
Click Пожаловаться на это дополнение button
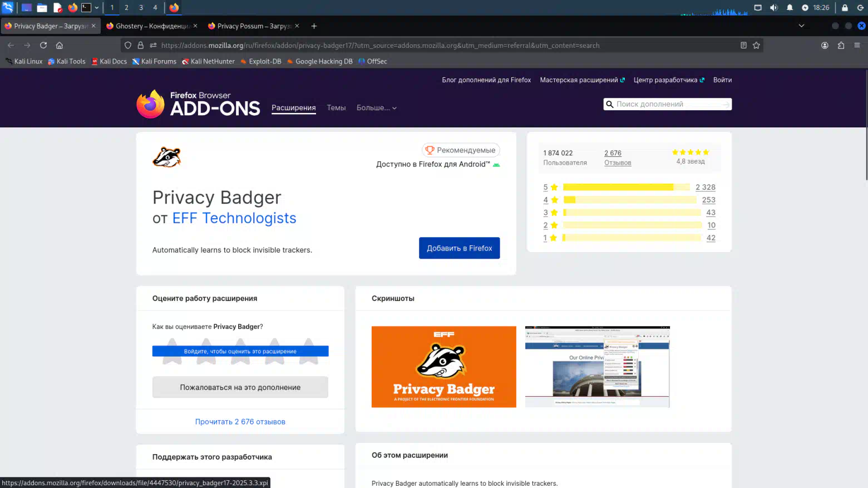tap(240, 387)
